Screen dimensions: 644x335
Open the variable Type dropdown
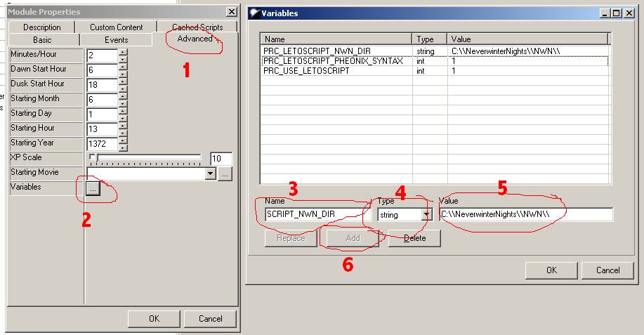point(426,215)
